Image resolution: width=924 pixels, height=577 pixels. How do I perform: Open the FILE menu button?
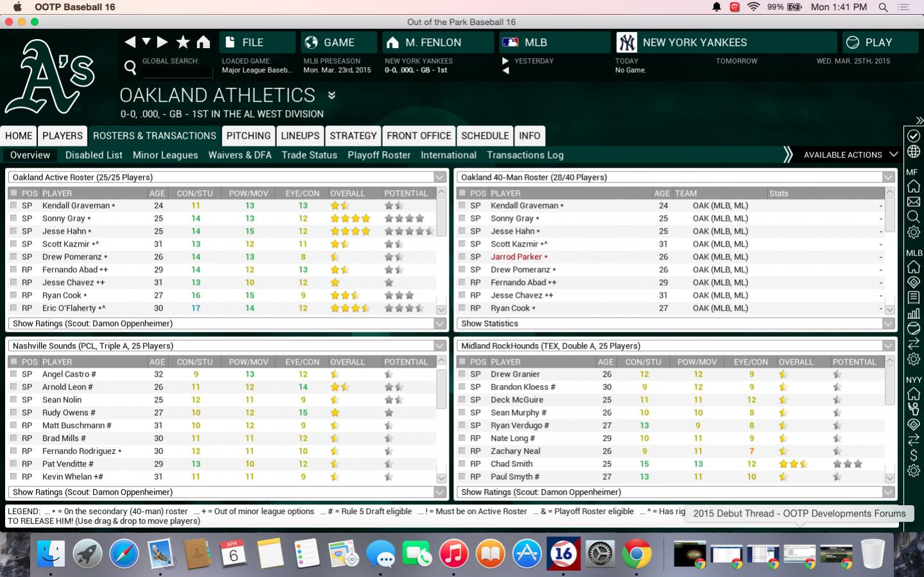pyautogui.click(x=257, y=42)
